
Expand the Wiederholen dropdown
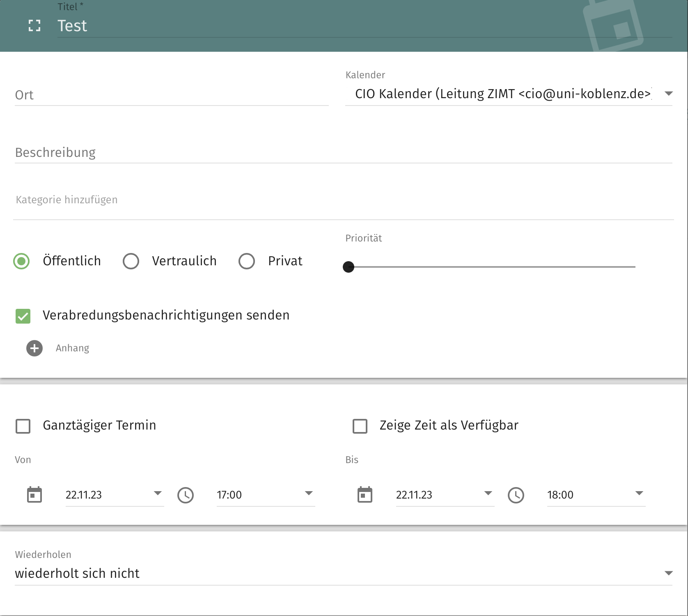[343, 573]
